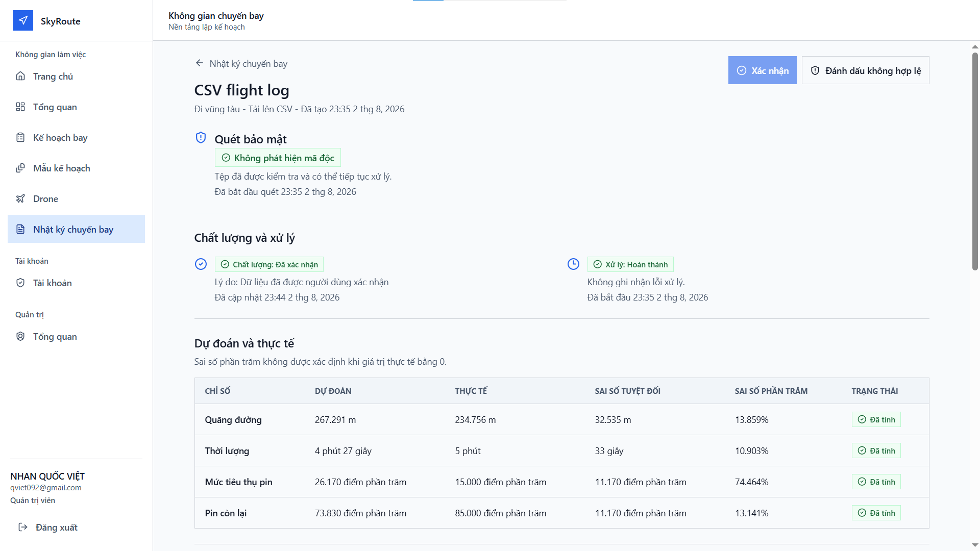Open Trang chủ in the sidebar

(76, 76)
